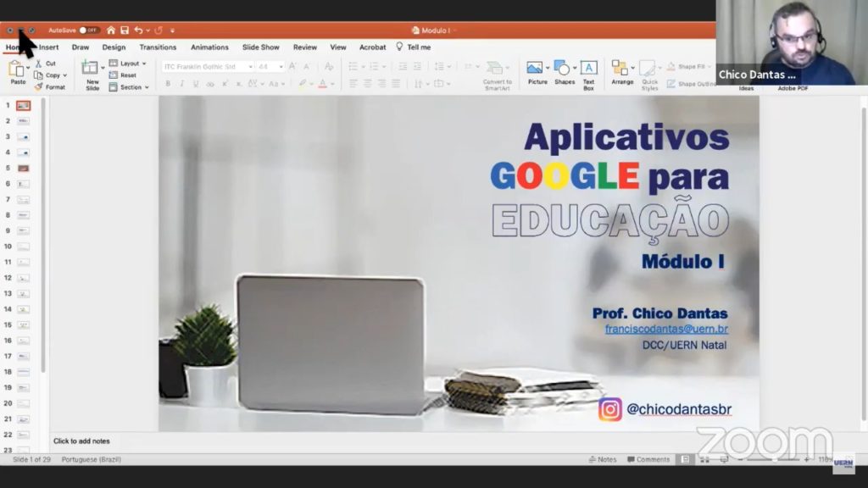Switch to Normal view icon
Screen dimensions: 868x488
pyautogui.click(x=685, y=459)
